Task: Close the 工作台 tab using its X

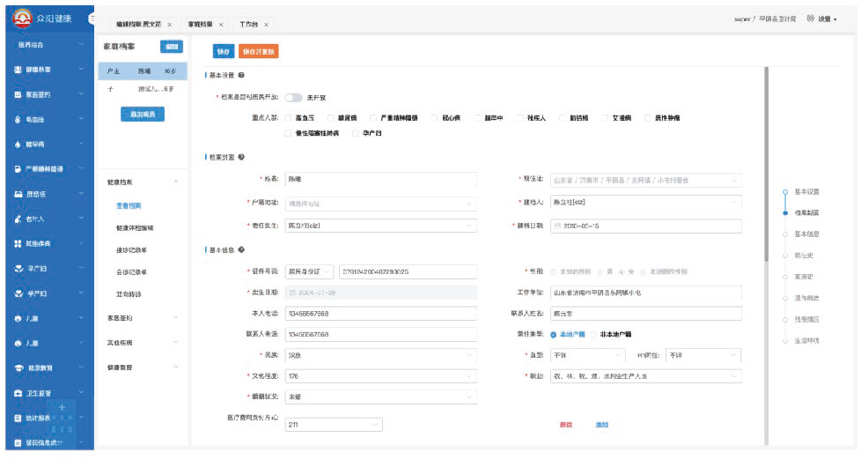Action: click(266, 25)
